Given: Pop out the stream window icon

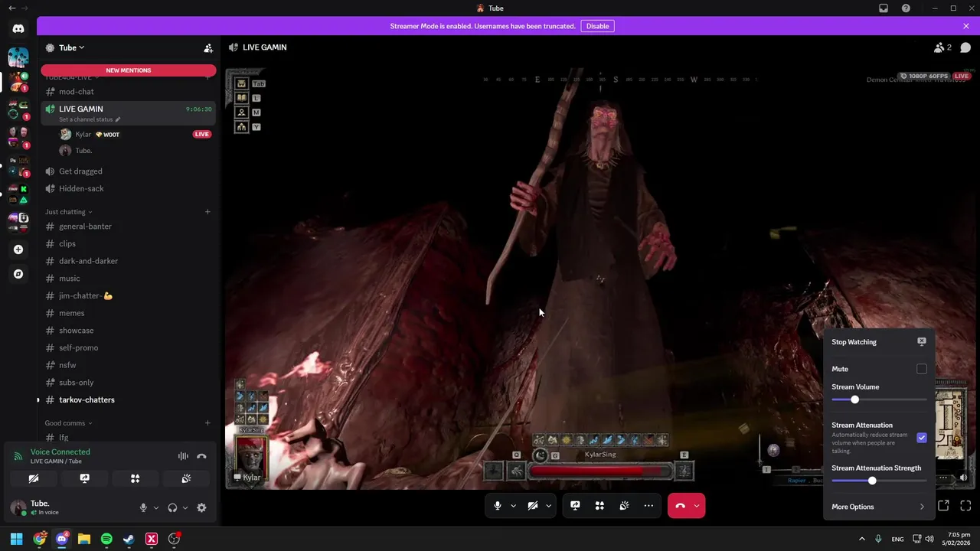Looking at the screenshot, I should [x=943, y=506].
